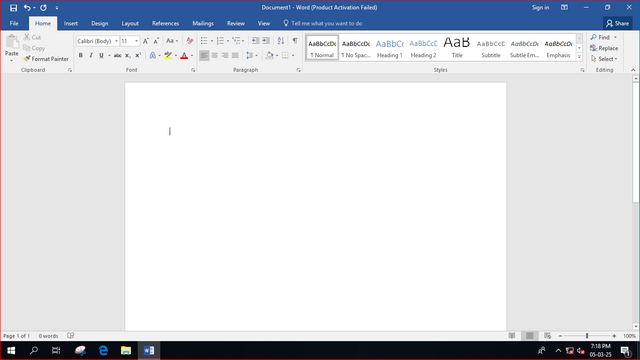Click Sign in link

click(540, 7)
